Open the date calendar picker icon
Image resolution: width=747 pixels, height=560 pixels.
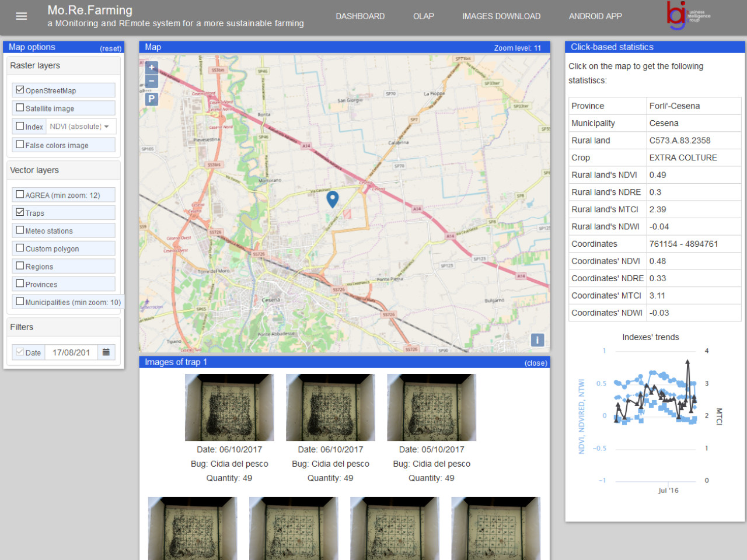(x=106, y=352)
